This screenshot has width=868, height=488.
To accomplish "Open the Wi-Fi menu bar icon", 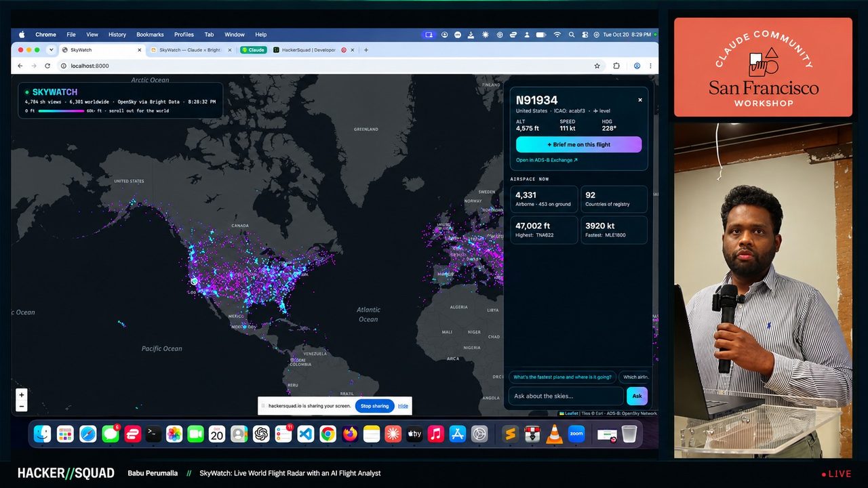I will 557,35.
